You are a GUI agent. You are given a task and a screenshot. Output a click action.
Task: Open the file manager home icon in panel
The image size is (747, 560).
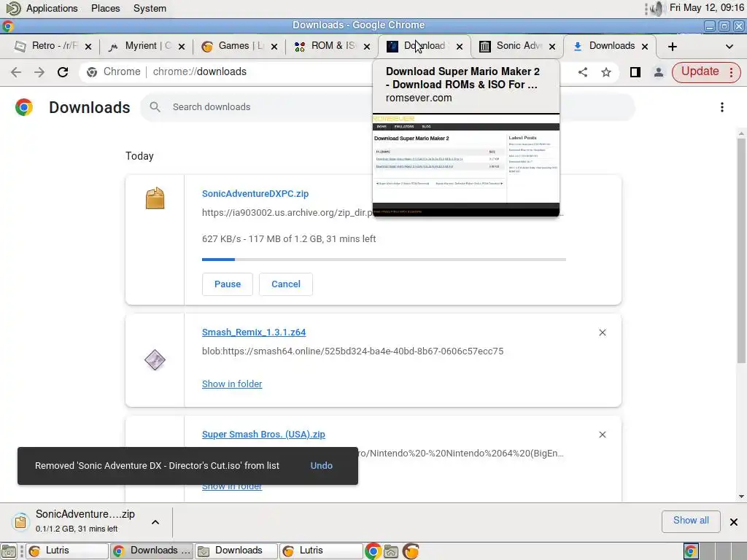[391, 551]
